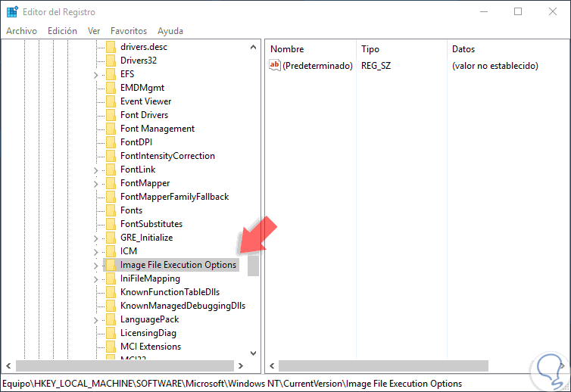This screenshot has height=392, width=571.
Task: Click the folder icon next to Drivers32
Action: (111, 61)
